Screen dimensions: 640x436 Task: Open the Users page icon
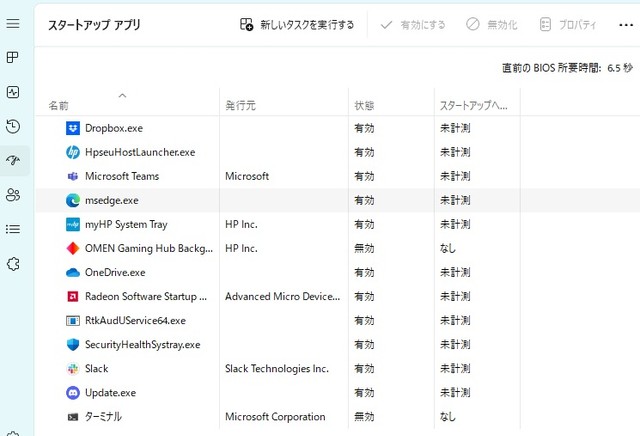pos(13,195)
